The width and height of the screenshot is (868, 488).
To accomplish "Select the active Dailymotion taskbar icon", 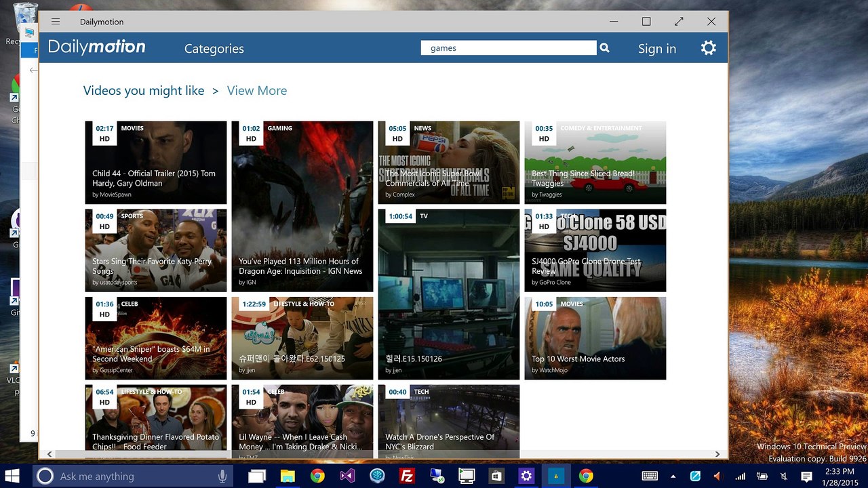I will coord(556,476).
